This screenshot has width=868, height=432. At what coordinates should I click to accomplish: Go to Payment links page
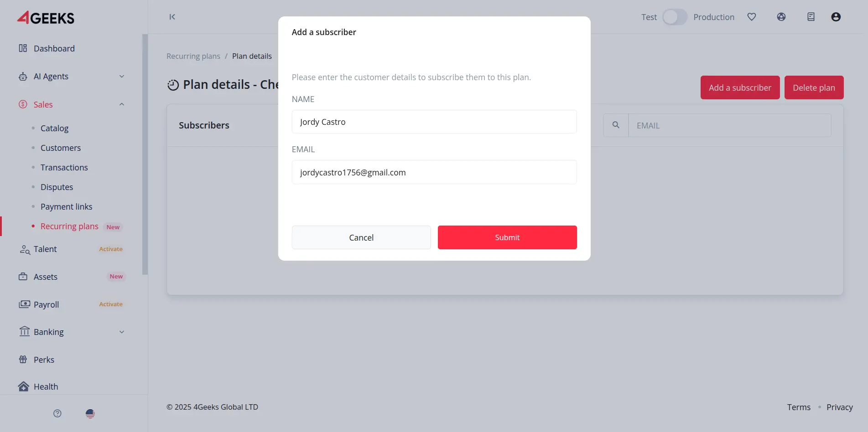66,207
